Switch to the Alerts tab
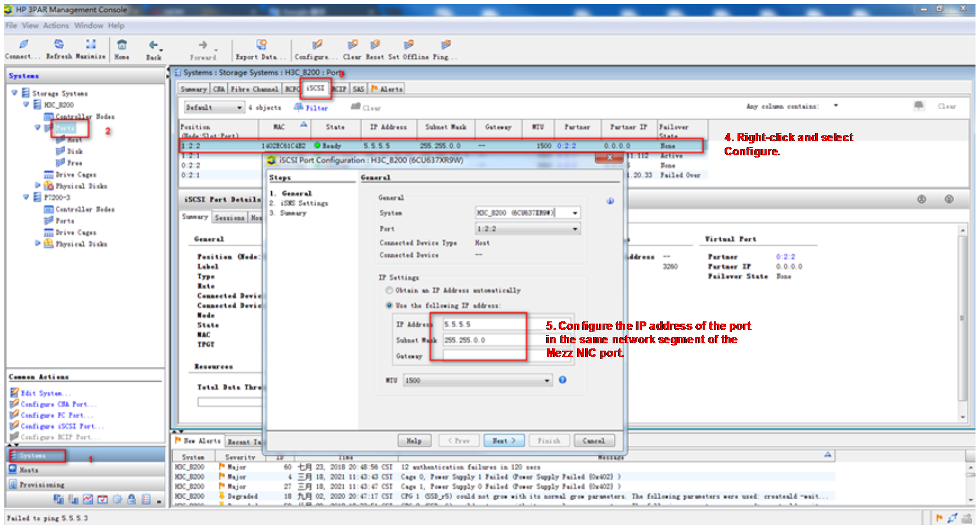Screen dimensions: 980x529 tap(386, 89)
